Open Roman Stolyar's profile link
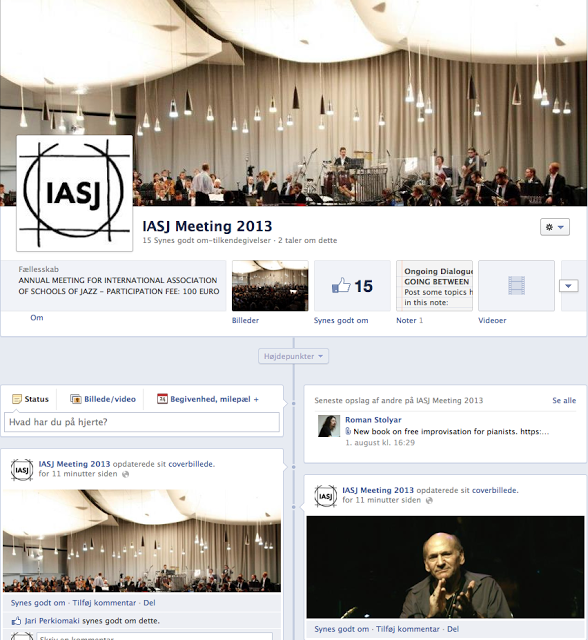This screenshot has width=588, height=640. pyautogui.click(x=373, y=420)
